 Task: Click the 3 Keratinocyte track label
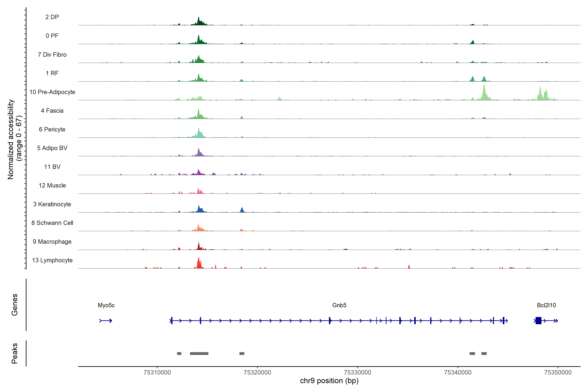(52, 204)
